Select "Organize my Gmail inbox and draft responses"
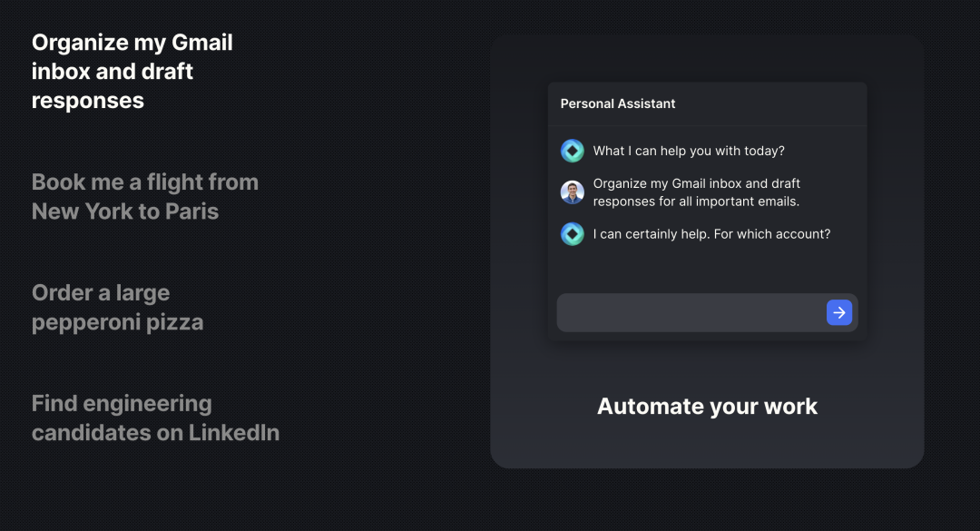Screen dimensions: 980x531 pyautogui.click(x=132, y=72)
